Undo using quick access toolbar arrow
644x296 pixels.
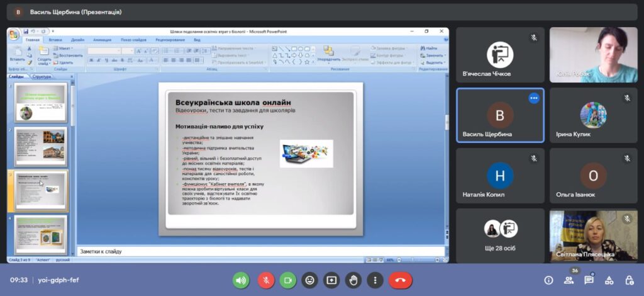[32, 31]
